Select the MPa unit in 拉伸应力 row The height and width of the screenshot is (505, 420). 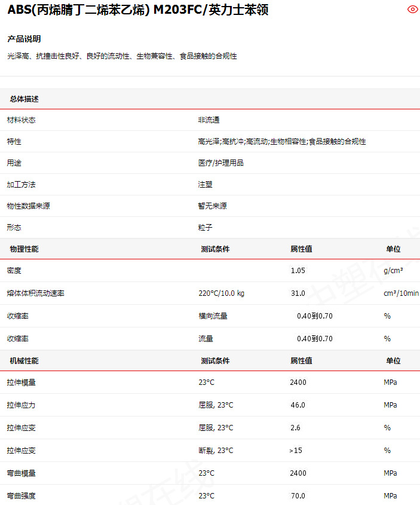tap(390, 405)
